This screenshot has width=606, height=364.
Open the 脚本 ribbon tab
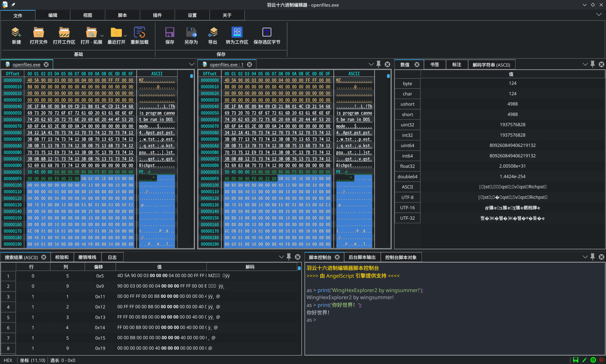(x=122, y=15)
